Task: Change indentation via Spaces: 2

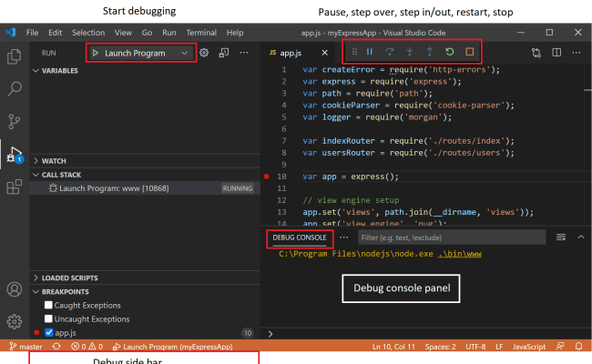Action: click(440, 347)
